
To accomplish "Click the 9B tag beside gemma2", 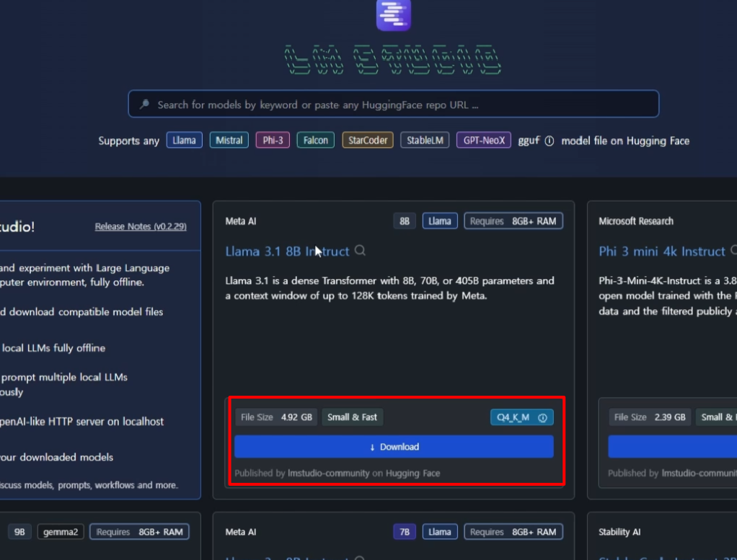I will click(19, 532).
